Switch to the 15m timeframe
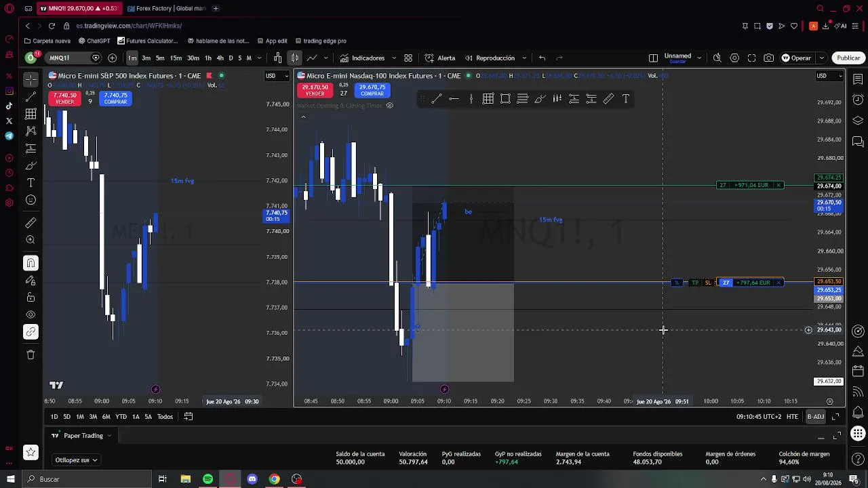The width and height of the screenshot is (868, 488). (176, 58)
